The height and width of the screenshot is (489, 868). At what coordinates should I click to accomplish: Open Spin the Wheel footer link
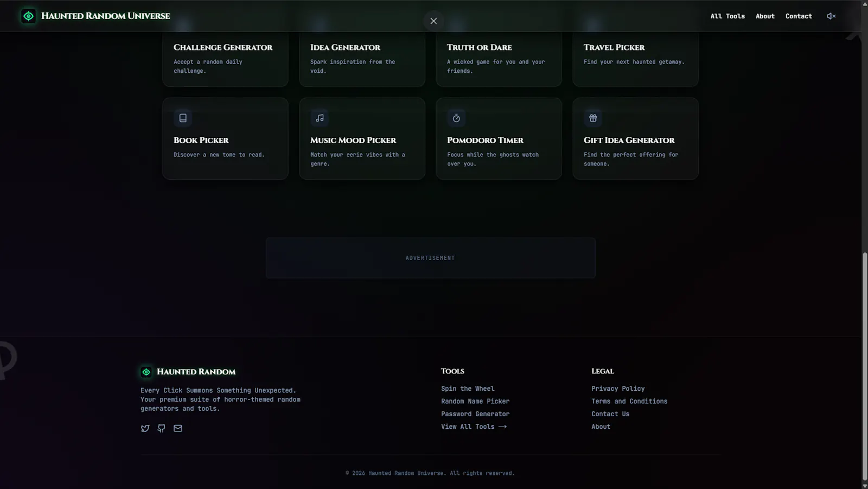468,389
